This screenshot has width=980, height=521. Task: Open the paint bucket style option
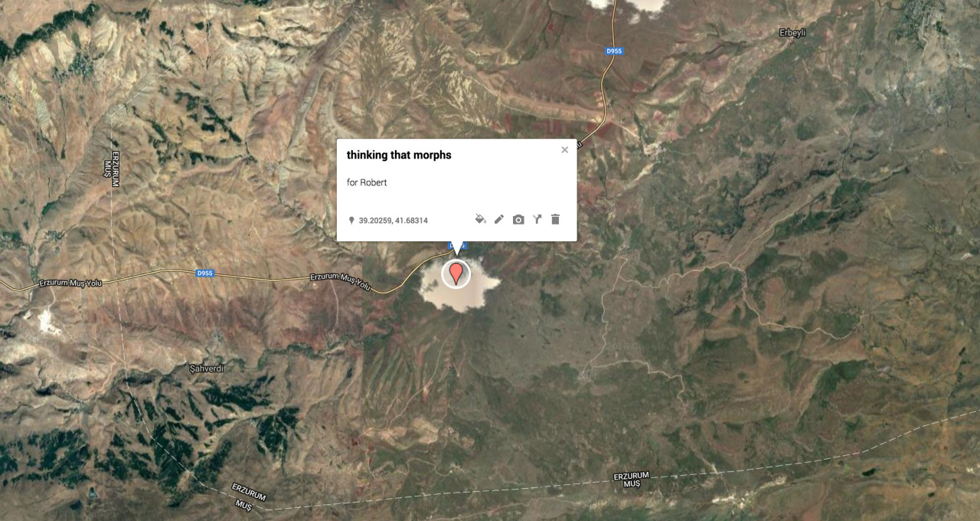(x=481, y=219)
